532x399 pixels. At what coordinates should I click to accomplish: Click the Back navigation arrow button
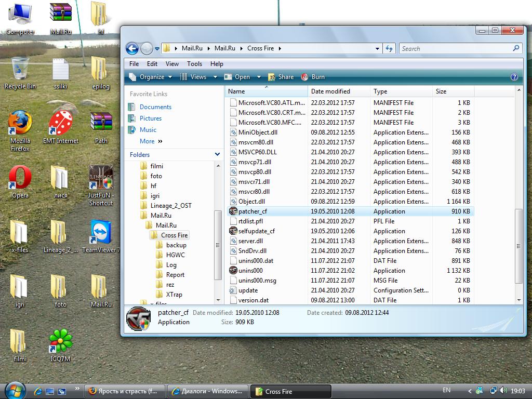point(132,48)
